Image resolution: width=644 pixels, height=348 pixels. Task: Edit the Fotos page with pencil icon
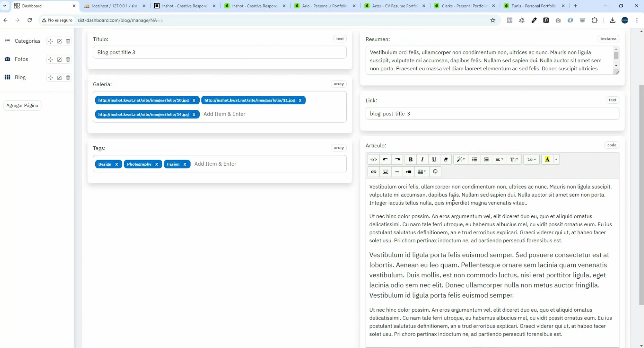point(59,59)
